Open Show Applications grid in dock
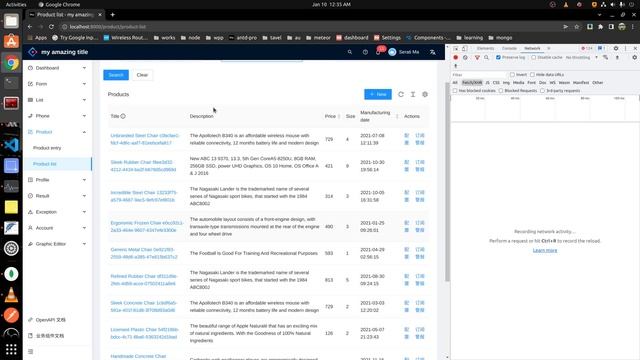640x360 pixels. coord(11,349)
